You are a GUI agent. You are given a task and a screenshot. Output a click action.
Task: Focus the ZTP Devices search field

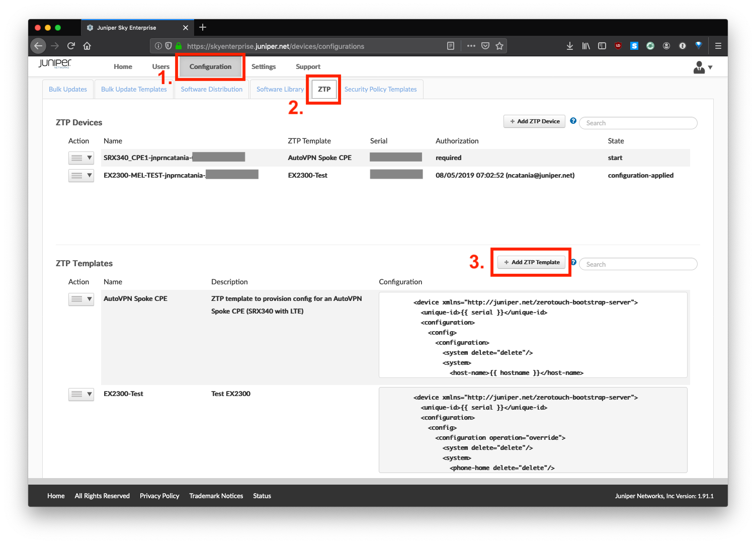tap(638, 123)
